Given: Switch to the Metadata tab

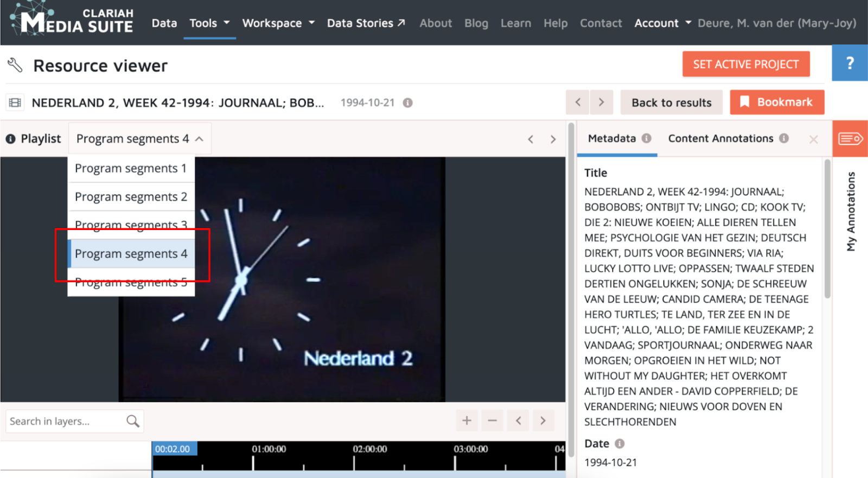Looking at the screenshot, I should [x=611, y=138].
